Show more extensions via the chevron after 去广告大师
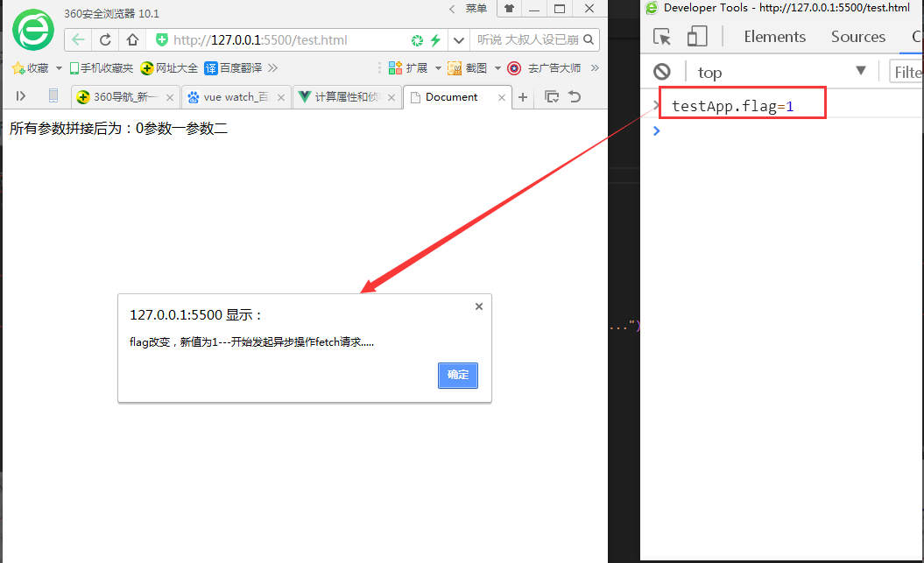Image resolution: width=924 pixels, height=563 pixels. (595, 68)
